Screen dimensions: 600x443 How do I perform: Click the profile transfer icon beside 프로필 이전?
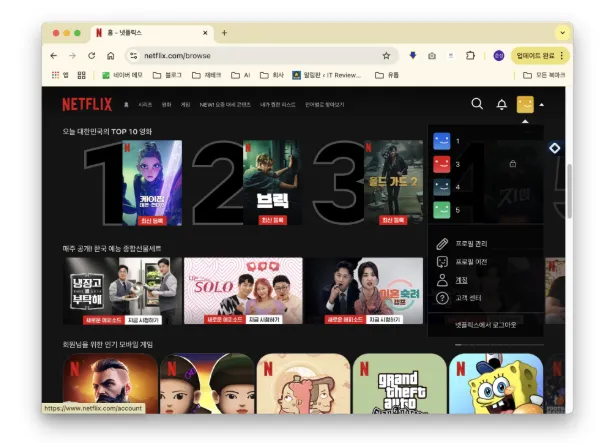tap(442, 262)
